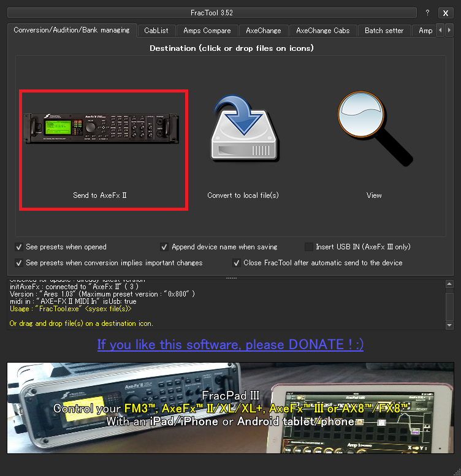Open the Amps Compare tab

pos(207,31)
